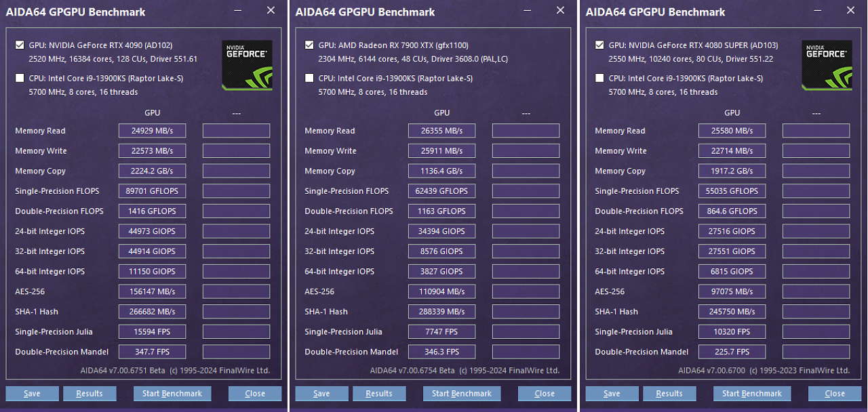This screenshot has width=868, height=412.
Task: Click 'GPU: NVIDIA GeForce RTX 4090 (AD102)' label
Action: coord(100,45)
